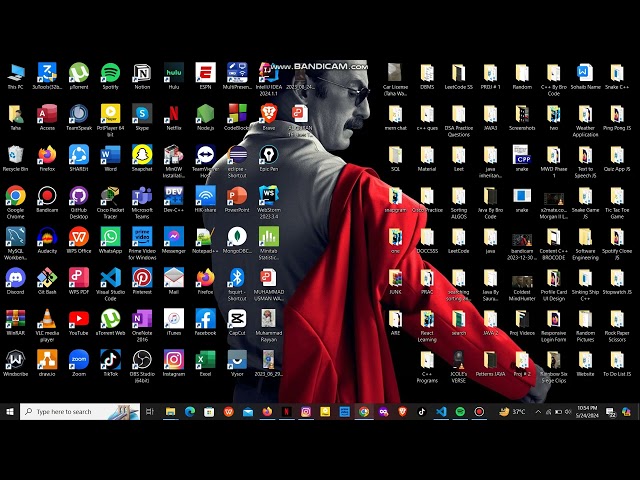Open the Cisco Packet Tracer icon
The image size is (640, 480).
coord(110,196)
